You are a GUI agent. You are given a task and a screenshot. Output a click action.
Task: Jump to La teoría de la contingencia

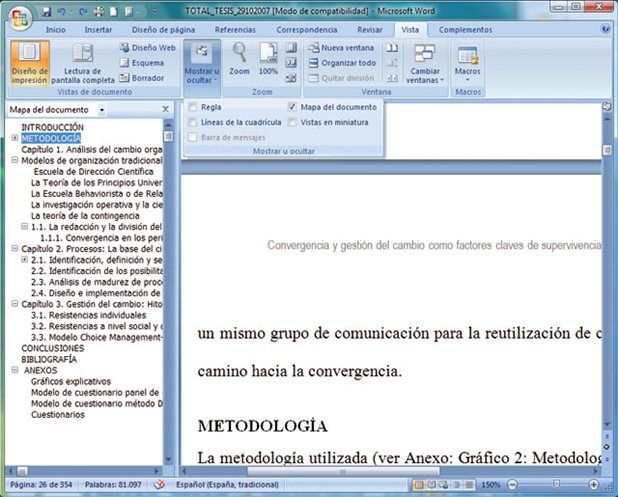(85, 216)
